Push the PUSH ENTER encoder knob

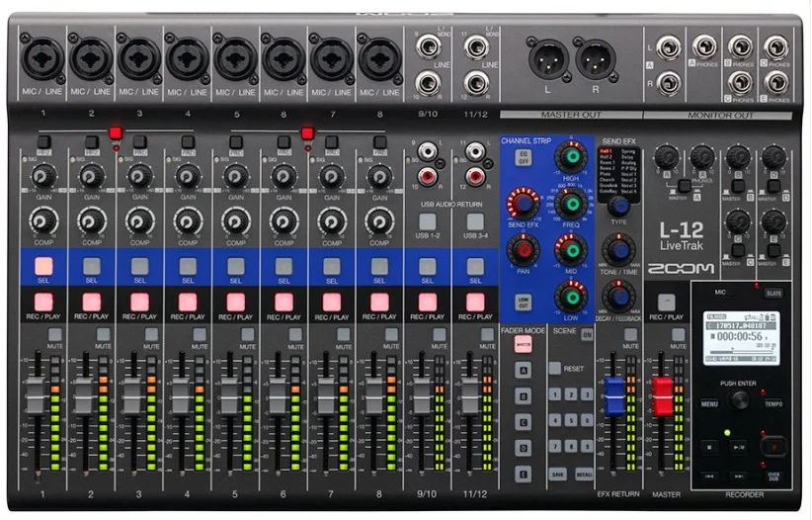coord(739,399)
